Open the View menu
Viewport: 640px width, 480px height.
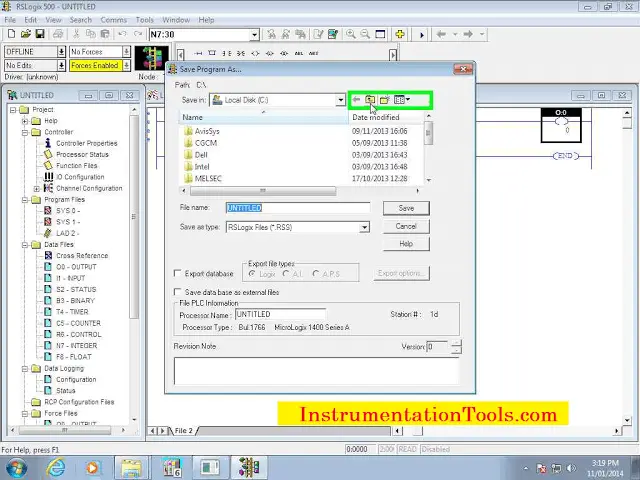point(53,20)
